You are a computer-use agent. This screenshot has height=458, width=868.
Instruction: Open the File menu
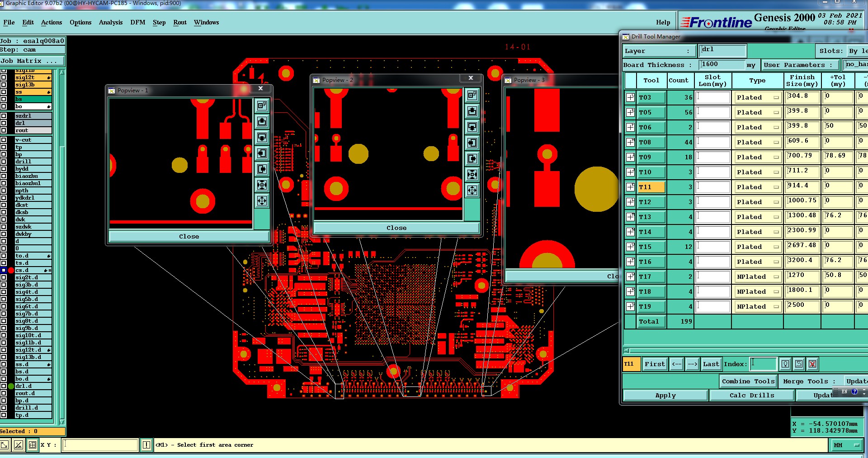click(x=9, y=22)
